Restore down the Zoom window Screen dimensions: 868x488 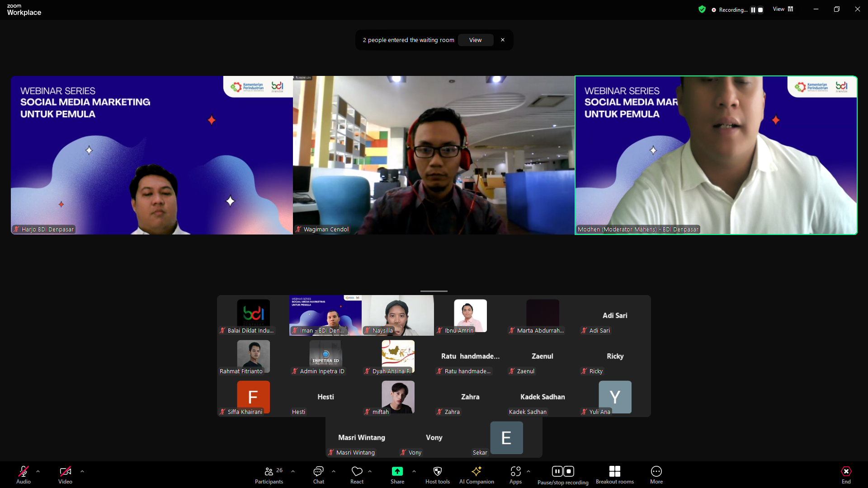click(837, 9)
